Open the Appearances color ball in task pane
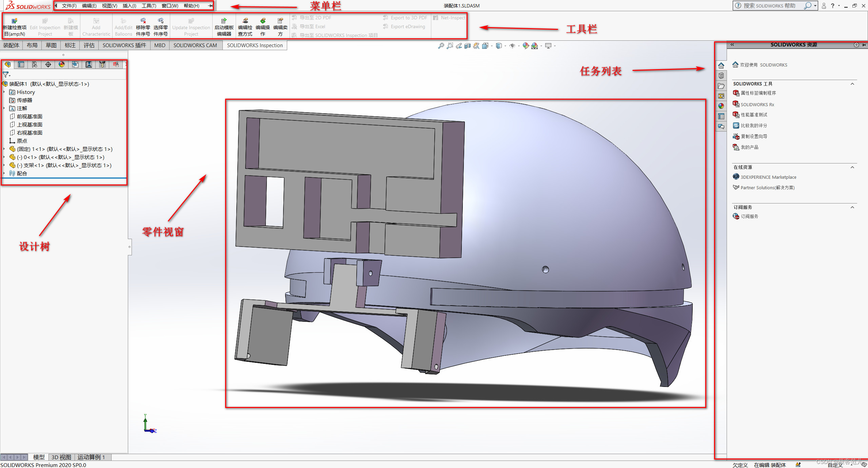The image size is (868, 468). point(721,106)
